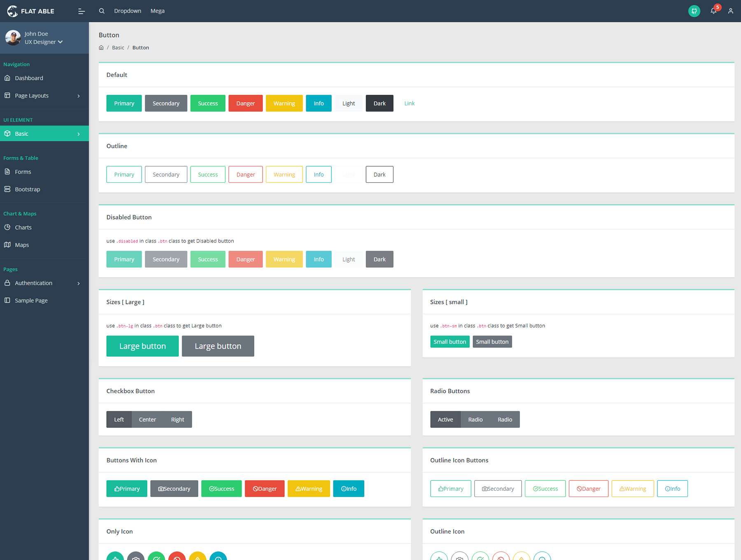Click the Flat Able logo
Image resolution: width=741 pixels, height=560 pixels.
click(31, 11)
